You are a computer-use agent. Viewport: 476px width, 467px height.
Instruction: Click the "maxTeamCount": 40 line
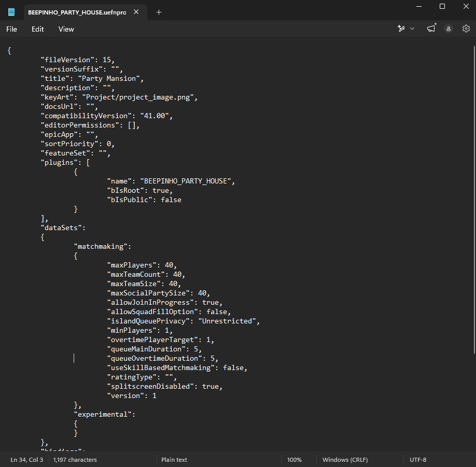click(146, 275)
